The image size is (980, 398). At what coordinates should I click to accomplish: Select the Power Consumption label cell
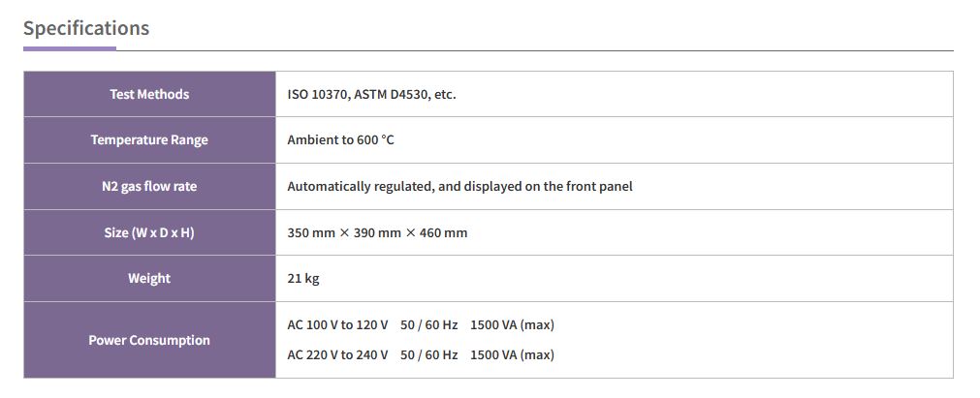149,340
